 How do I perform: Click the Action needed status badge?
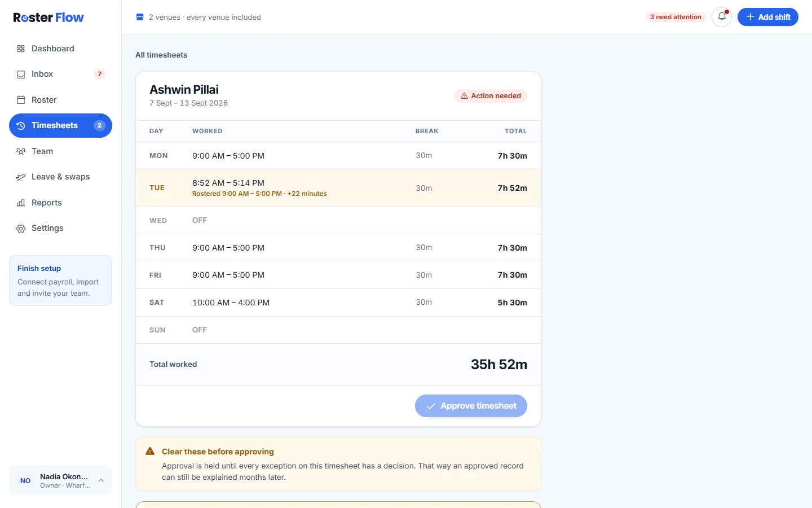(491, 96)
